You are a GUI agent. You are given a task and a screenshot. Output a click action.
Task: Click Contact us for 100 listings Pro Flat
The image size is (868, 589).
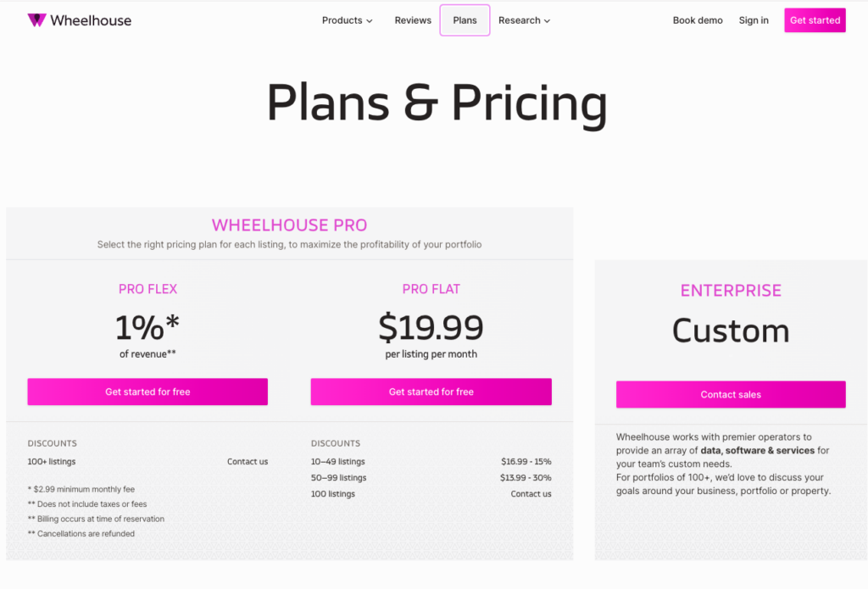click(x=531, y=494)
